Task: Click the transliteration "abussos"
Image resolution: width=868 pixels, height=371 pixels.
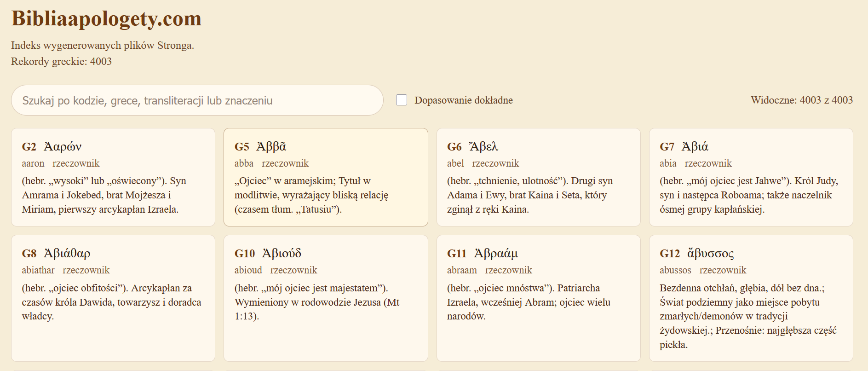Action: [675, 270]
